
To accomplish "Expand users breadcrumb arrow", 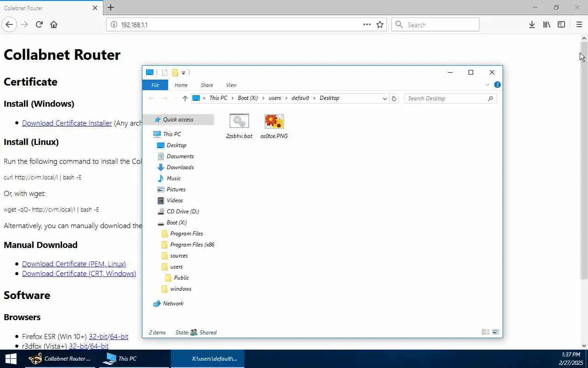I will 286,98.
